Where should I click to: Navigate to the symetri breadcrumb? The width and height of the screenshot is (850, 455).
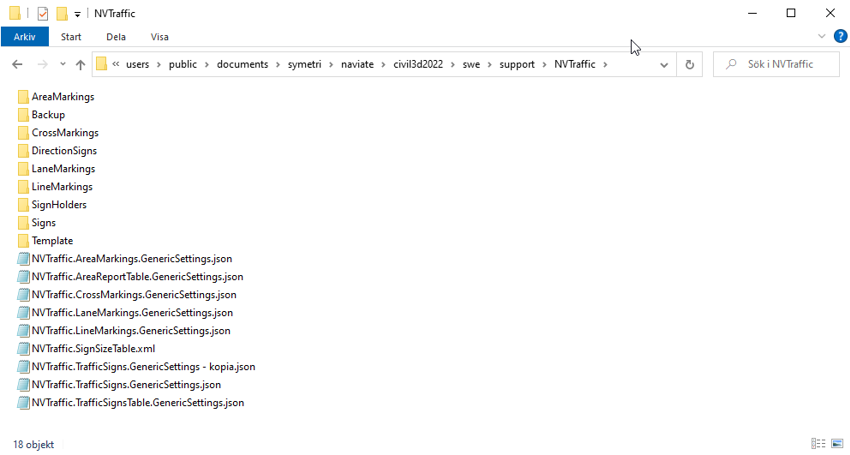pos(304,65)
